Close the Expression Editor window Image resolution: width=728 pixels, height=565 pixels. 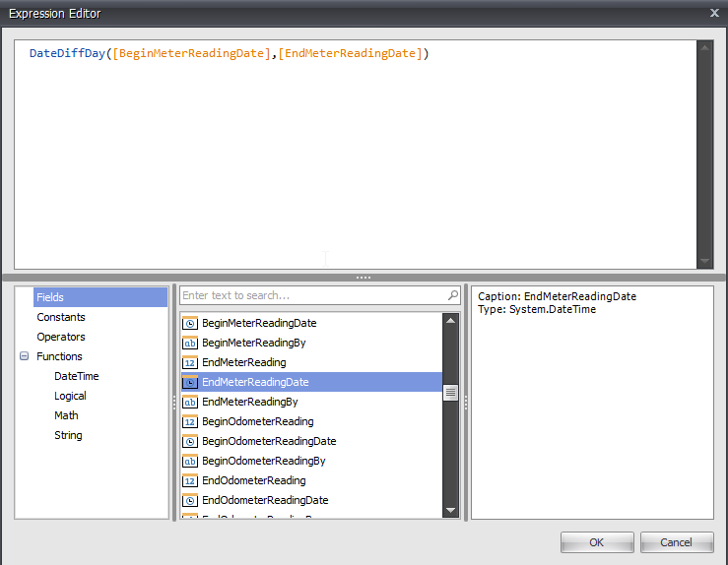tap(714, 13)
